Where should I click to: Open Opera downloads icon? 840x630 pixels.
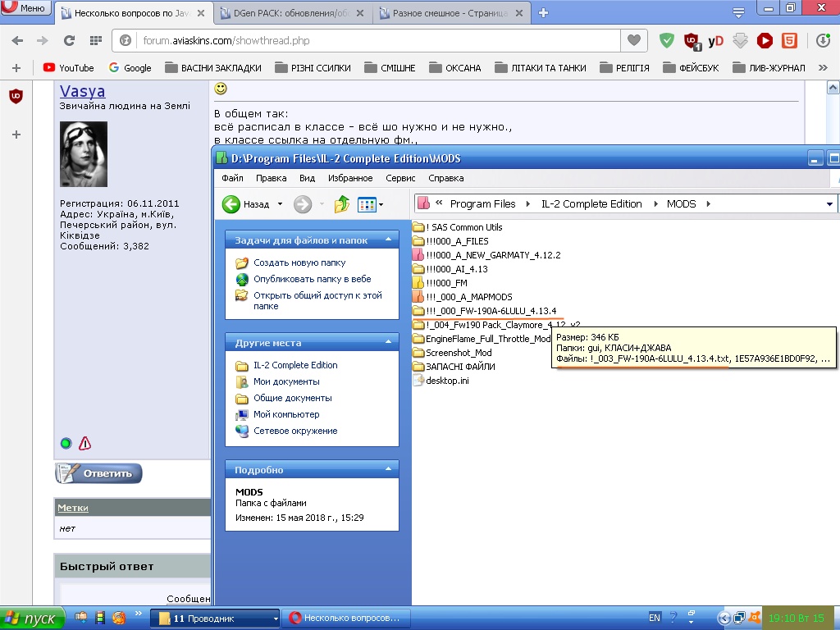point(823,41)
